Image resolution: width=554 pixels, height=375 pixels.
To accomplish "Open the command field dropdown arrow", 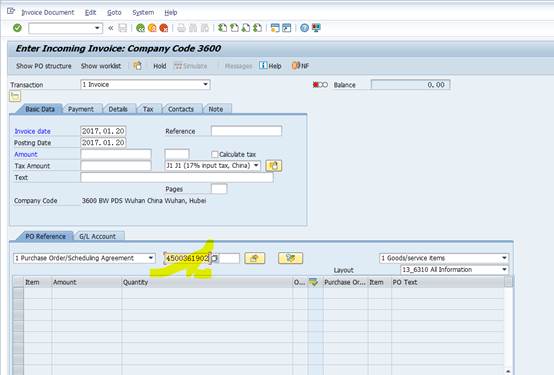I will [97, 28].
